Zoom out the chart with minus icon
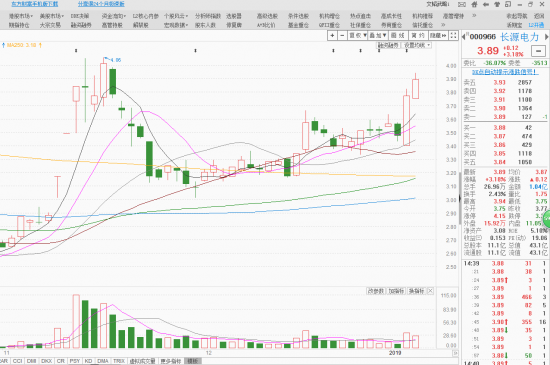The width and height of the screenshot is (550, 365). [x=342, y=35]
